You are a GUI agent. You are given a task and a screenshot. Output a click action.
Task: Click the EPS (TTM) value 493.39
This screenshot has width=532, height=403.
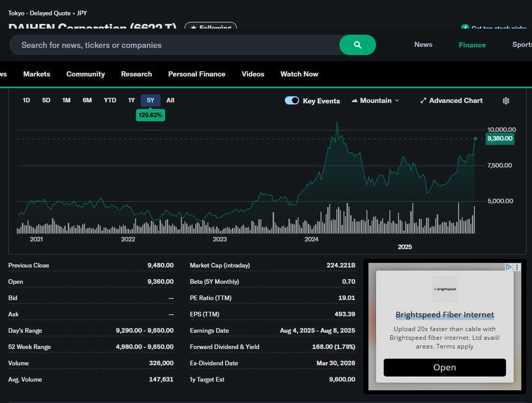344,314
